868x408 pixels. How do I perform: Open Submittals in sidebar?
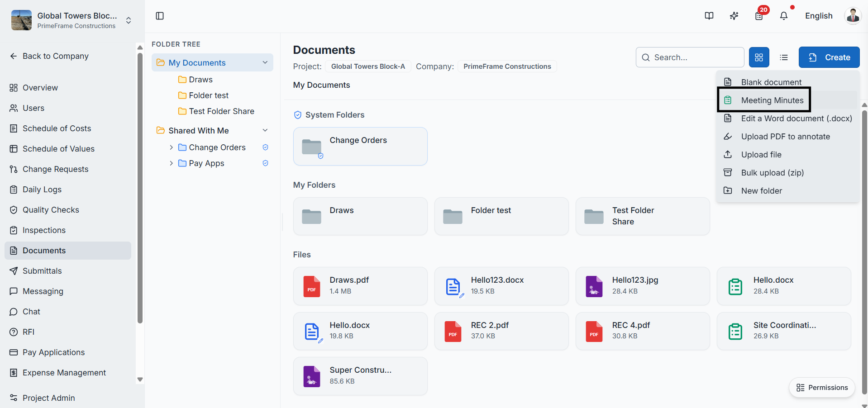(68, 271)
